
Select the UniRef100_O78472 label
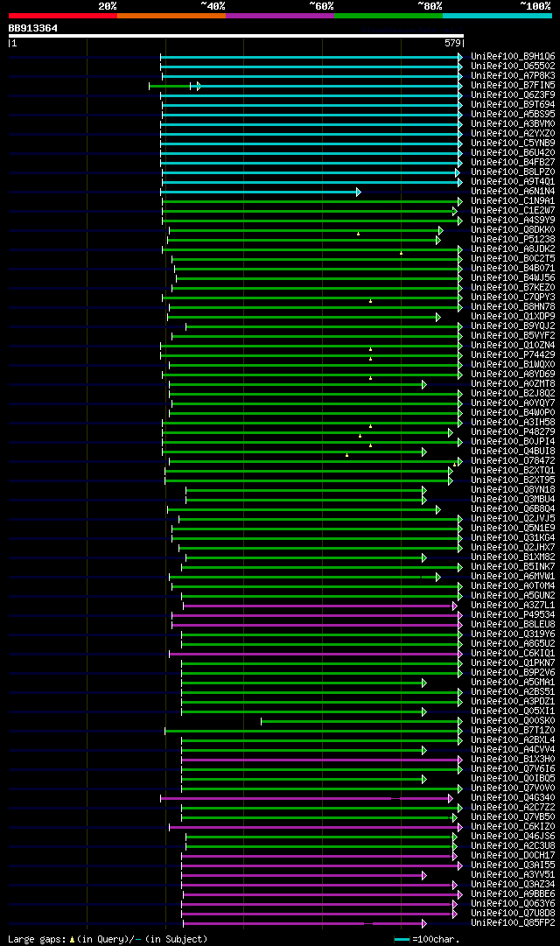coord(513,461)
